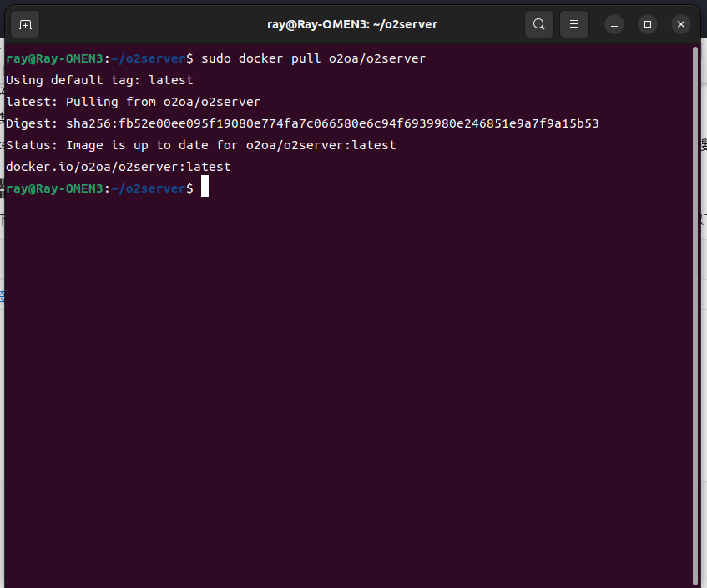Open the hamburger main menu
The width and height of the screenshot is (707, 588).
click(x=573, y=24)
